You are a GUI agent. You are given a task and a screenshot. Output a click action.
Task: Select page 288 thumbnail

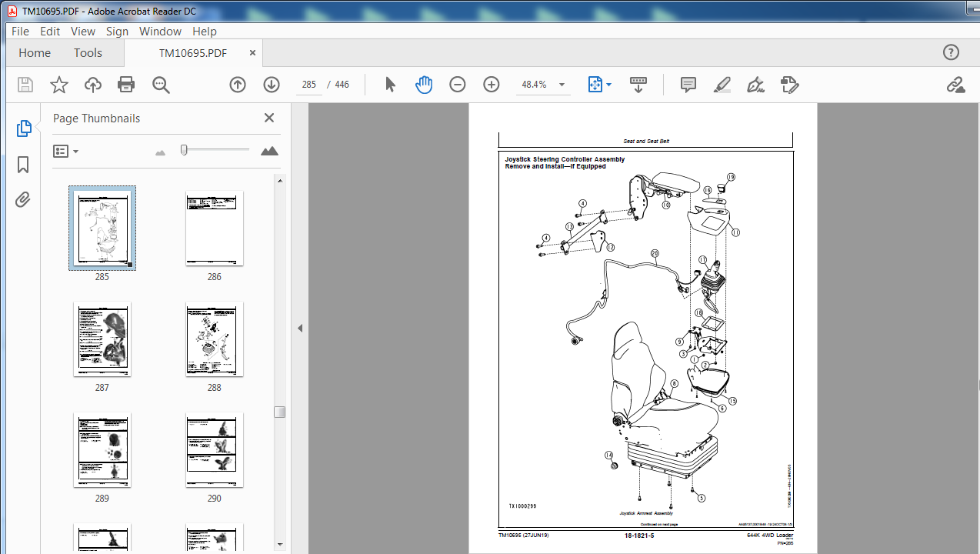point(215,339)
